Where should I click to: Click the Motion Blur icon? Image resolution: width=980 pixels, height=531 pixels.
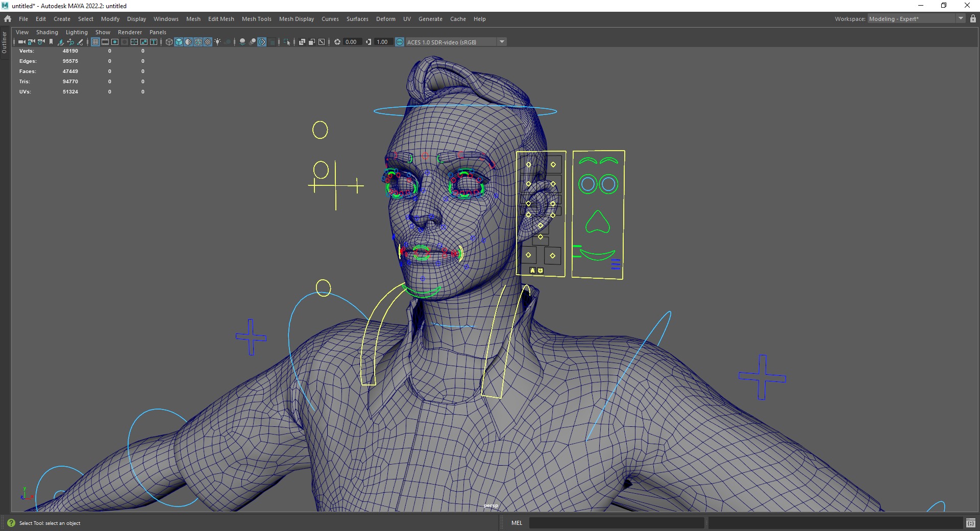tap(252, 42)
